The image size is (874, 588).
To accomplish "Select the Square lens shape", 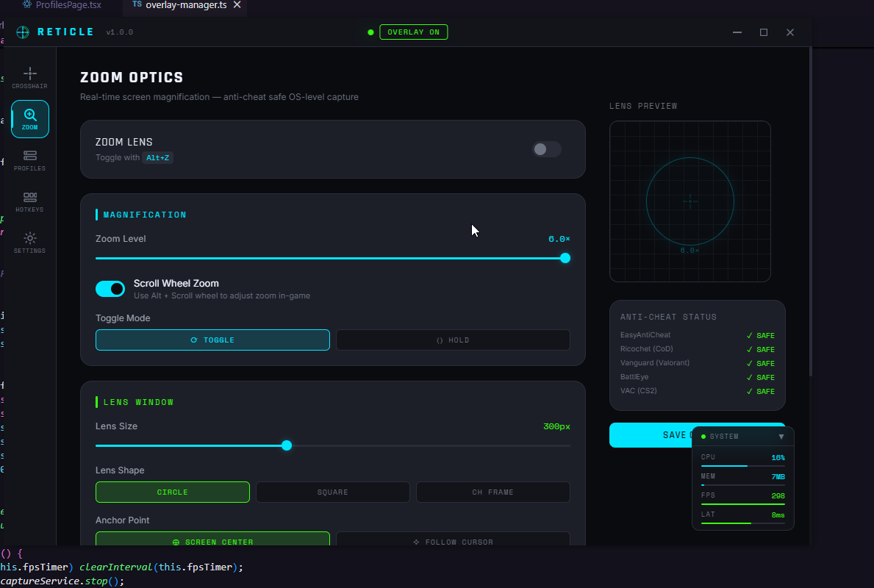I will coord(333,492).
